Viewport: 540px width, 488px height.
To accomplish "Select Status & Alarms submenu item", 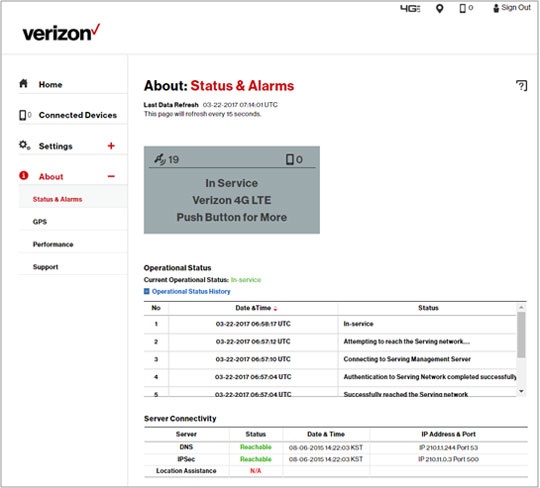I will (58, 199).
